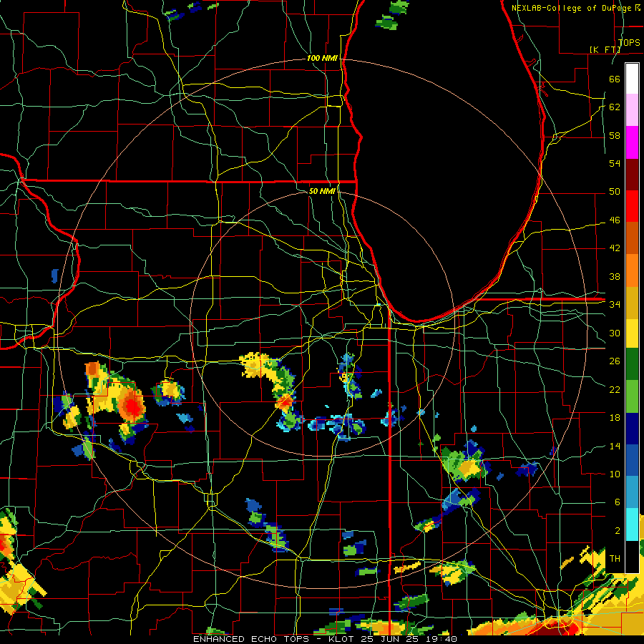Screen dimensions: 644x644
Task: Select the 100 NMI range ring label
Action: pyautogui.click(x=322, y=58)
